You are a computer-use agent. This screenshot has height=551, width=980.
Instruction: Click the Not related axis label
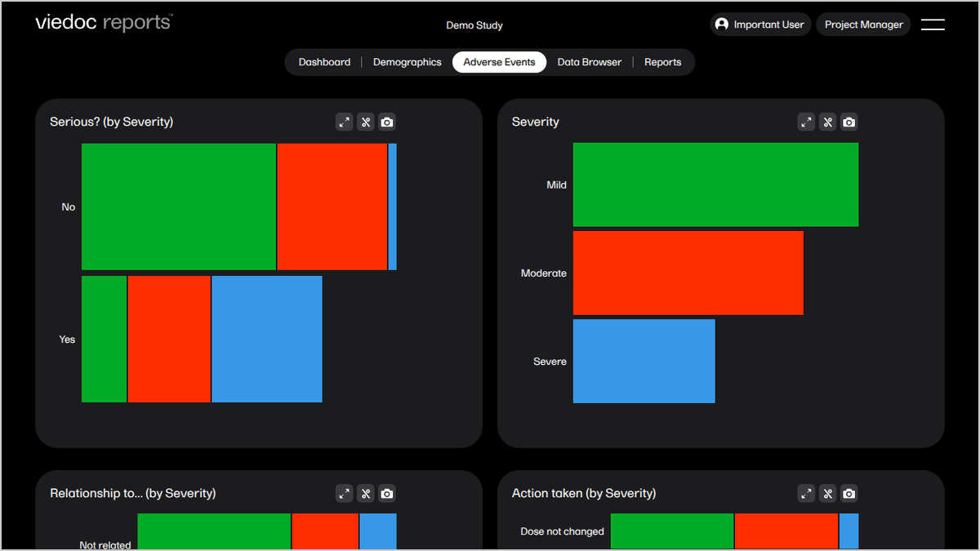105,544
